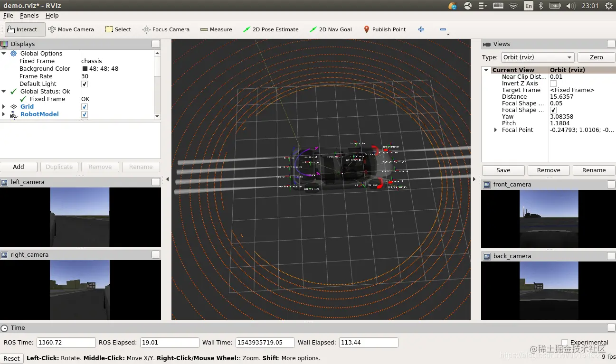The image size is (616, 364).
Task: Click the Remove view button
Action: 549,170
